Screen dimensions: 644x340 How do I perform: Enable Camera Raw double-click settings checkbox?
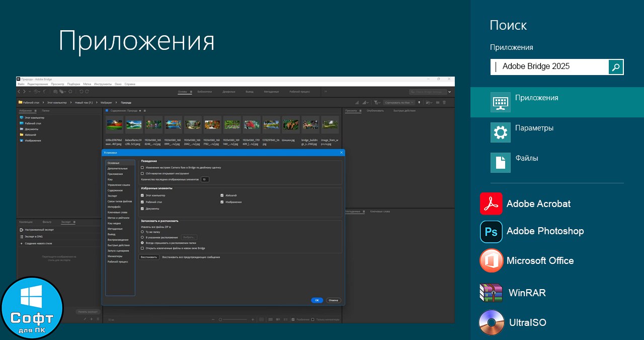(142, 167)
